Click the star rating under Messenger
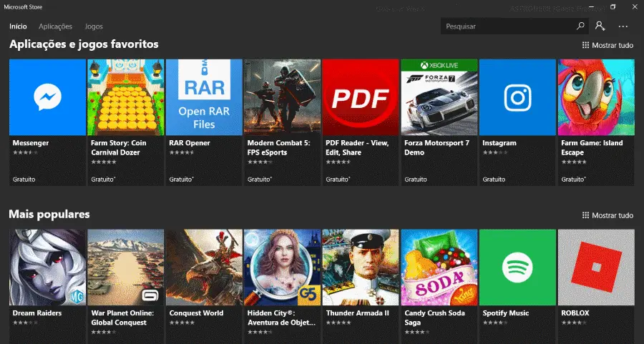Image resolution: width=644 pixels, height=344 pixels. point(25,152)
